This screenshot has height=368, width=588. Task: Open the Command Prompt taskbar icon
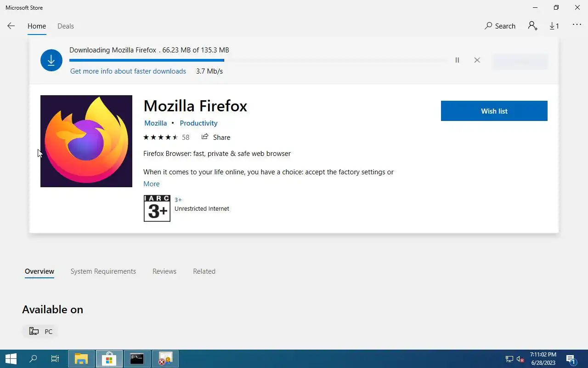pos(137,359)
